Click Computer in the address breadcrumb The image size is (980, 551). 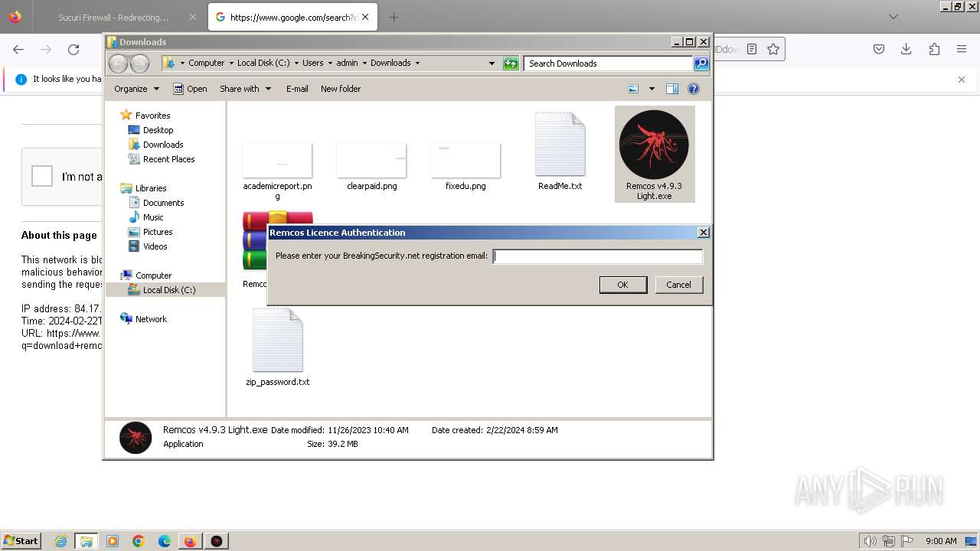click(207, 63)
